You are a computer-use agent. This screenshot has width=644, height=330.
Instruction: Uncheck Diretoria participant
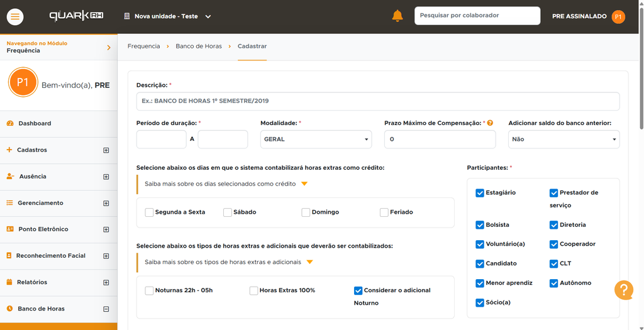[553, 225]
